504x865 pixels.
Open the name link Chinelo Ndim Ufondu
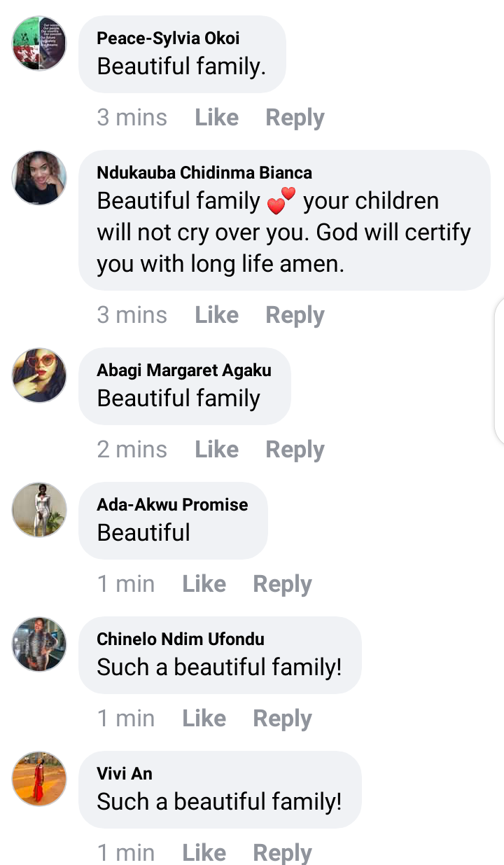(181, 639)
